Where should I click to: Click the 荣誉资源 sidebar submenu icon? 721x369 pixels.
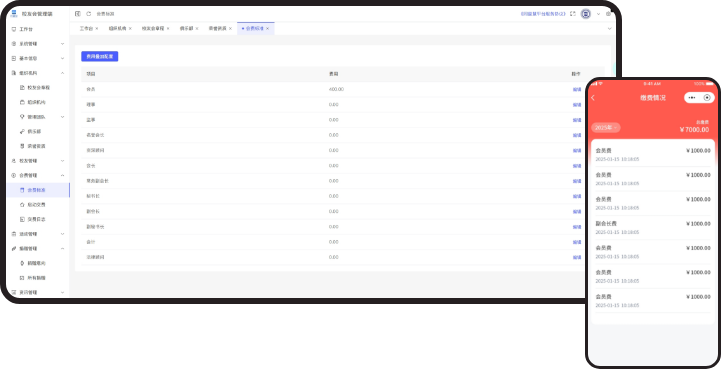point(22,146)
